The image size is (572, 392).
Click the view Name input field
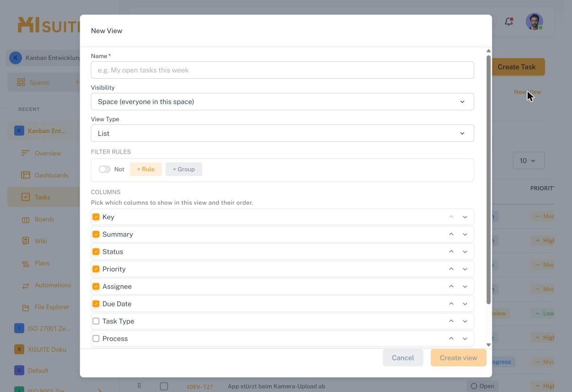tap(282, 70)
